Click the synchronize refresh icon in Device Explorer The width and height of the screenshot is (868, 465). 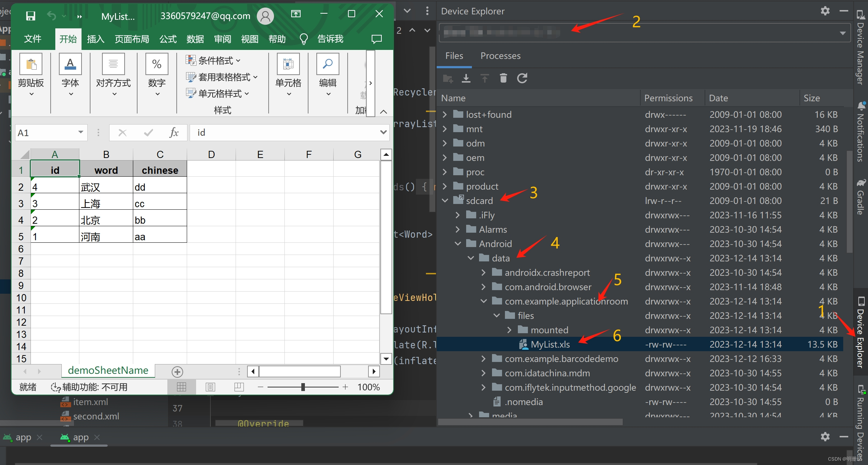coord(522,78)
